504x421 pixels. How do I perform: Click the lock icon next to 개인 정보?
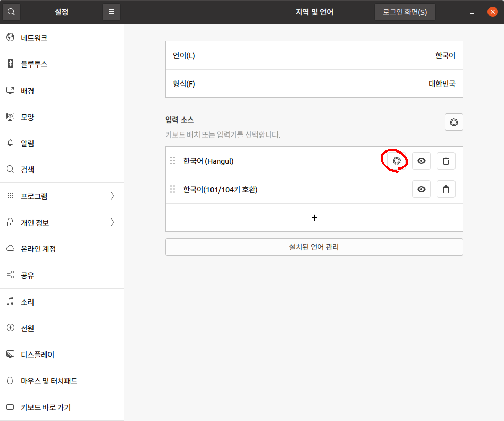point(10,222)
